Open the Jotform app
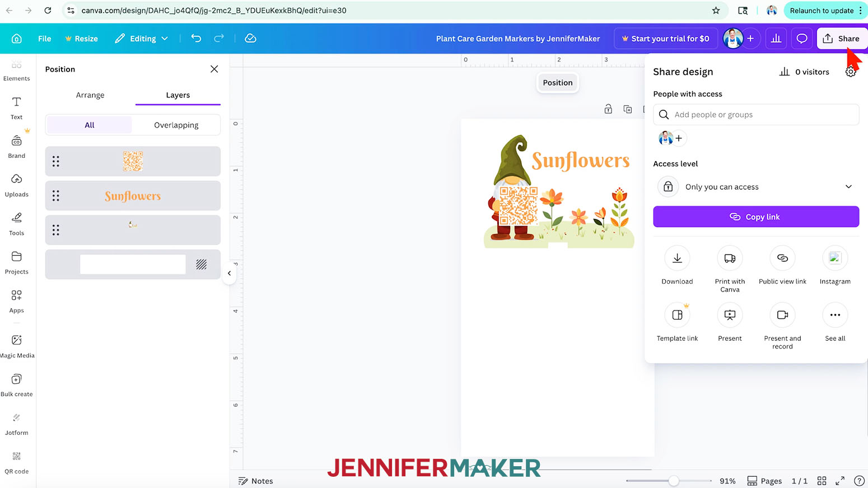Image resolution: width=868 pixels, height=488 pixels. [17, 424]
